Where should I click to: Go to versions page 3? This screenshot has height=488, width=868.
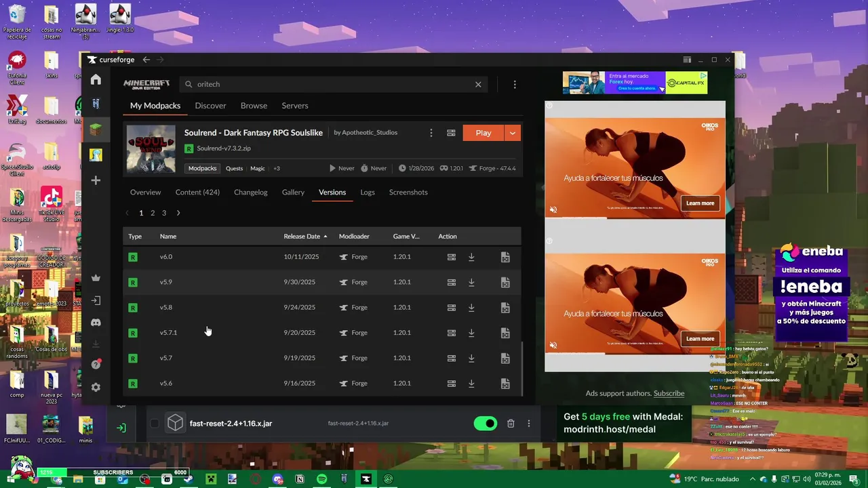(x=163, y=213)
